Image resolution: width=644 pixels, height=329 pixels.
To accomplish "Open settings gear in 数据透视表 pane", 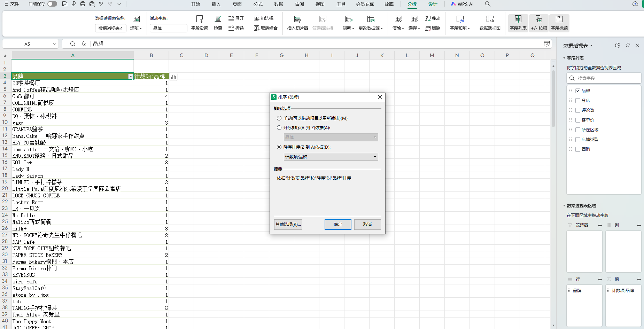I will click(x=618, y=46).
